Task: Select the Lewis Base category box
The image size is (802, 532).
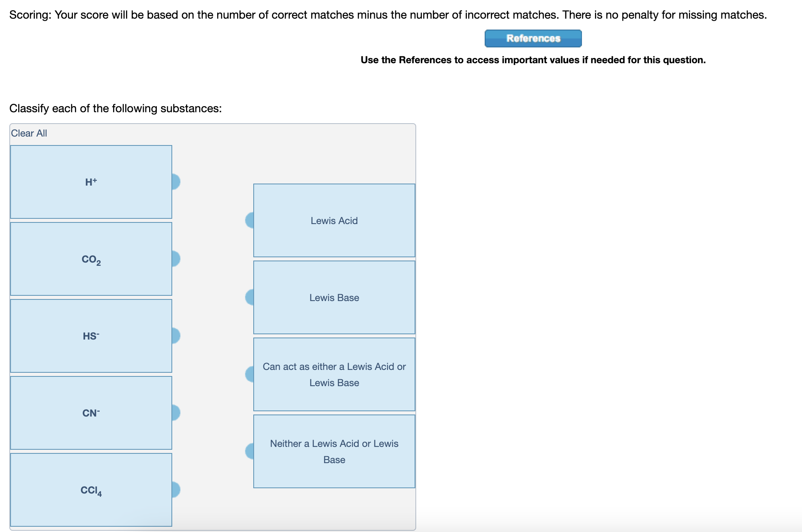Action: coord(334,298)
